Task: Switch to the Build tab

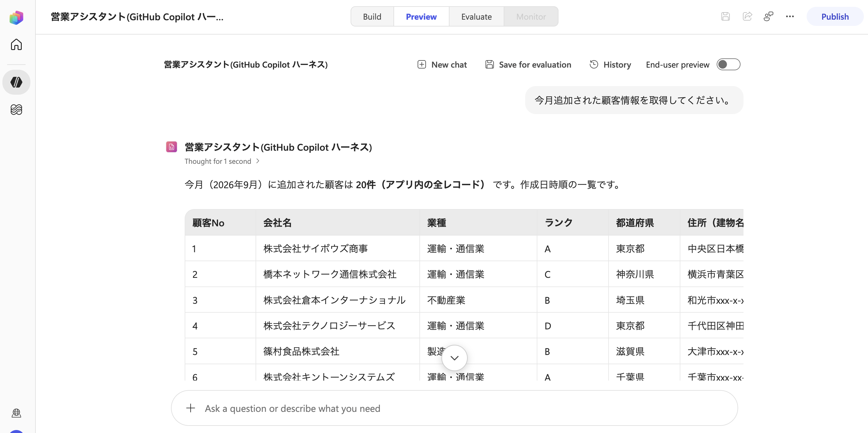Action: (372, 16)
